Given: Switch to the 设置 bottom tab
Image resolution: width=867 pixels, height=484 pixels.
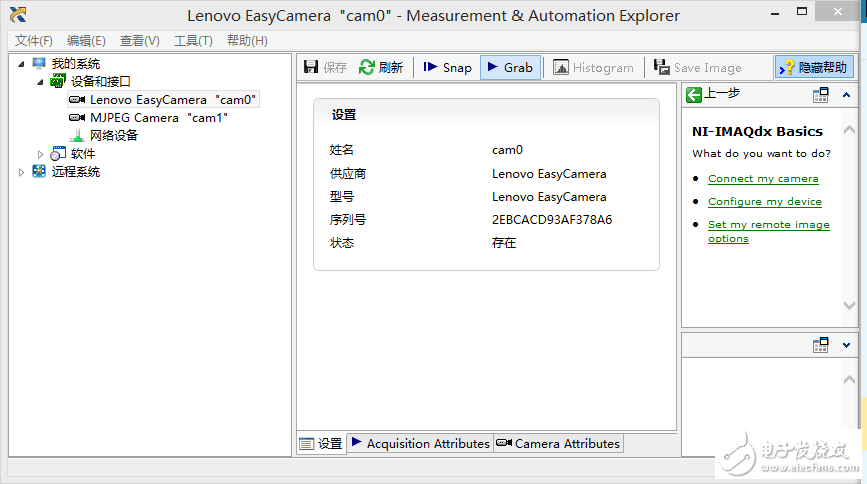Looking at the screenshot, I should coord(322,444).
